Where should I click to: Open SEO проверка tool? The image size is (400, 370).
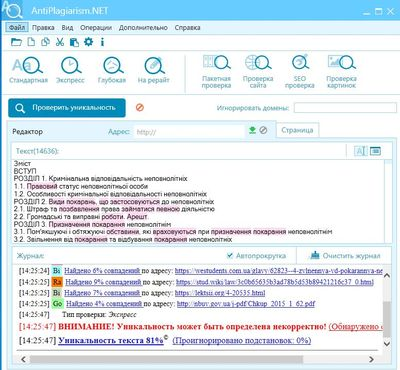point(300,72)
